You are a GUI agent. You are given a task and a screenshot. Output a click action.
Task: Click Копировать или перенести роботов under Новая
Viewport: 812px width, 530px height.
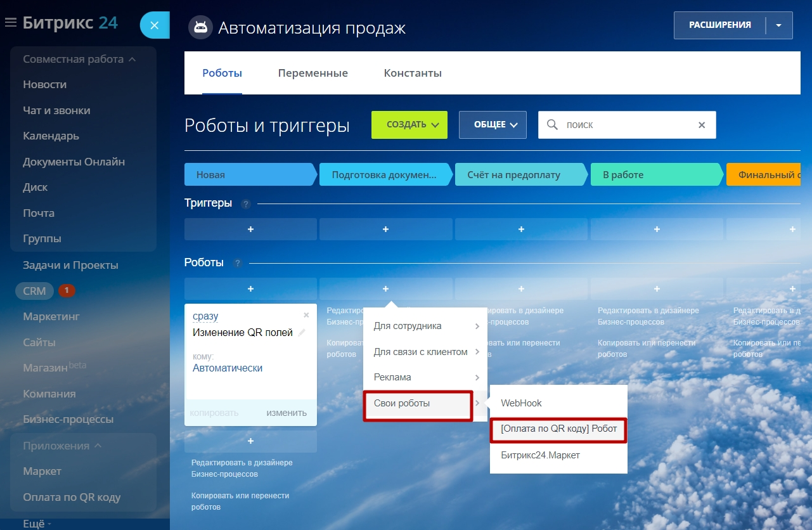point(240,501)
